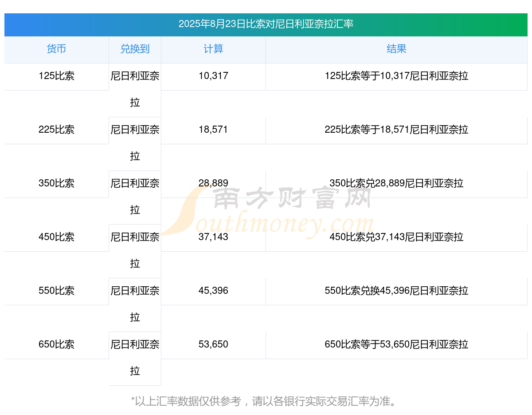Screen dimensions: 532x415
Task: Select the 125比索 cell
Action: (56, 76)
